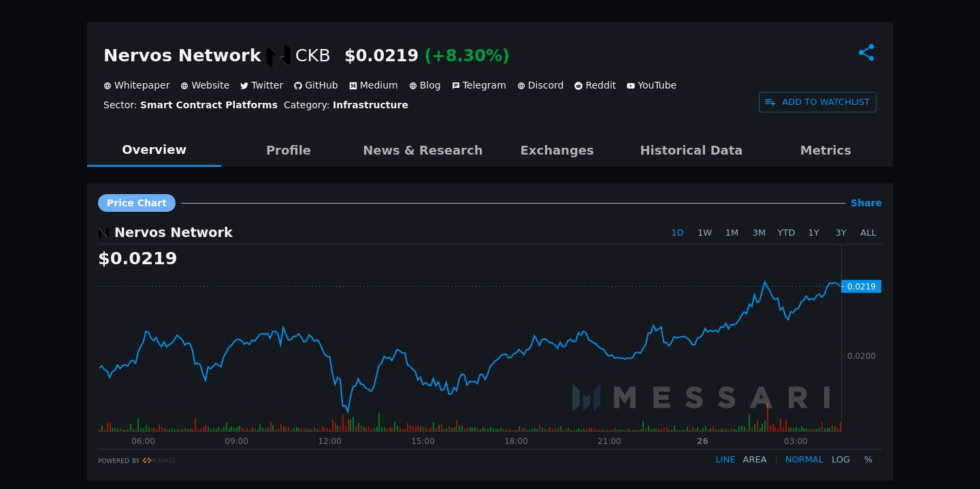Set chart scale to LOG
980x489 pixels.
coord(840,460)
